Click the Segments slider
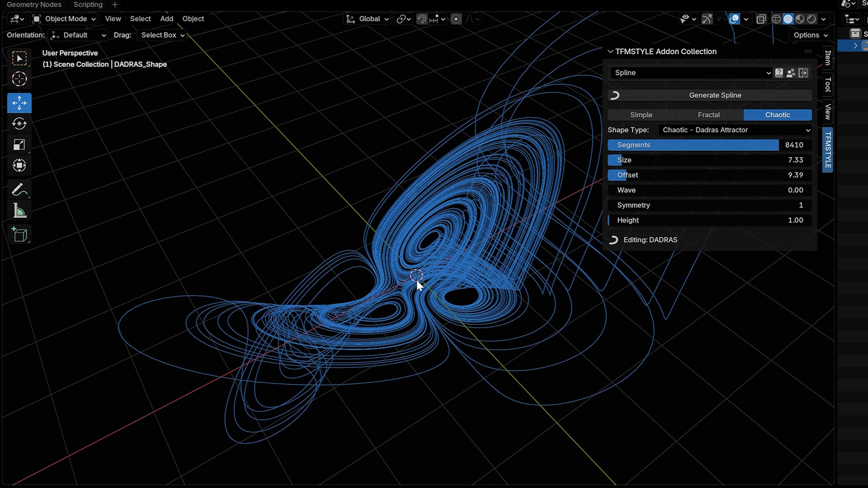 [x=709, y=145]
